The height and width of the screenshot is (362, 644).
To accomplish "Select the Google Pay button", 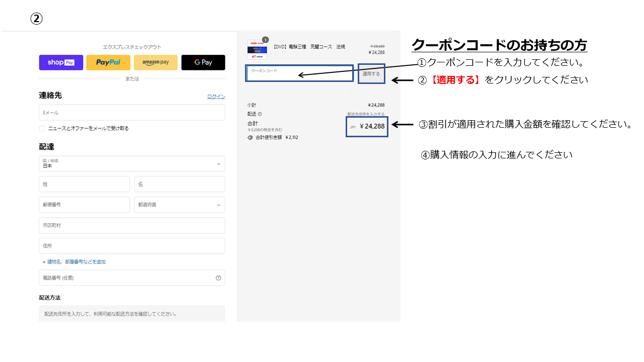I will coord(203,62).
